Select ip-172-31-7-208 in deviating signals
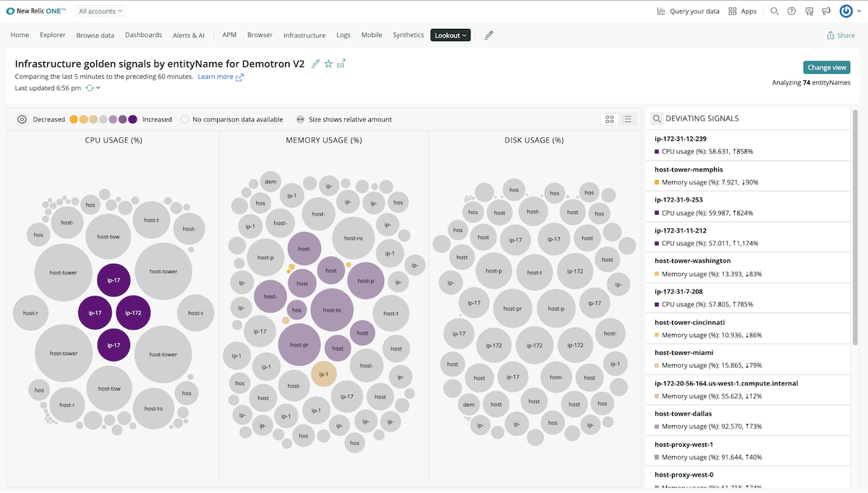This screenshot has height=493, width=868. (748, 298)
